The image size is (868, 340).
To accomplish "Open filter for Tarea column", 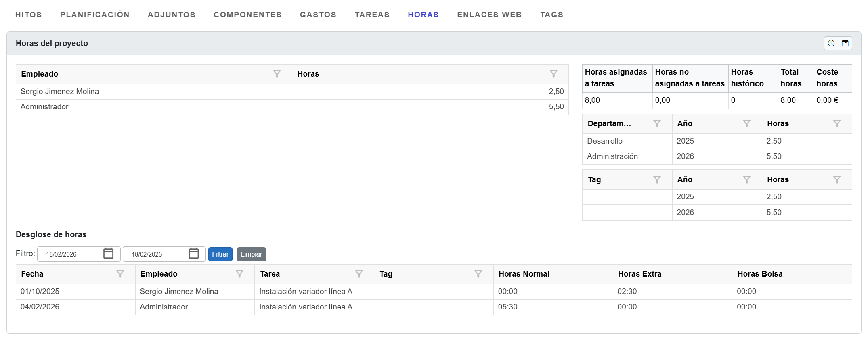I will click(359, 274).
